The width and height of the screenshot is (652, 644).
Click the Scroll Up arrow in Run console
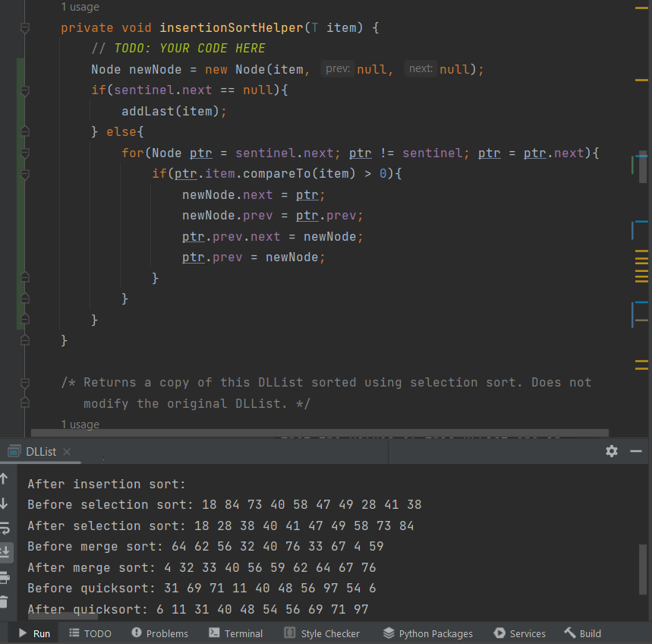5,479
